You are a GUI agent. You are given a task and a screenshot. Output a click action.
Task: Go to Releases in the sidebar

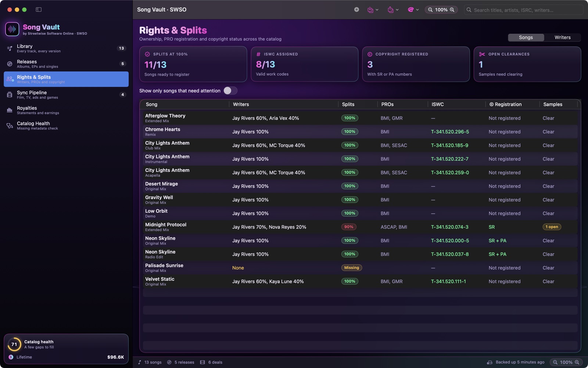pyautogui.click(x=66, y=64)
